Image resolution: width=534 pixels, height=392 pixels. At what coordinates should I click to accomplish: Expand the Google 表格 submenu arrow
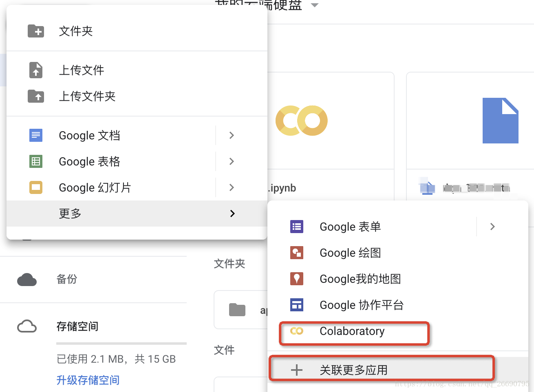pos(232,161)
